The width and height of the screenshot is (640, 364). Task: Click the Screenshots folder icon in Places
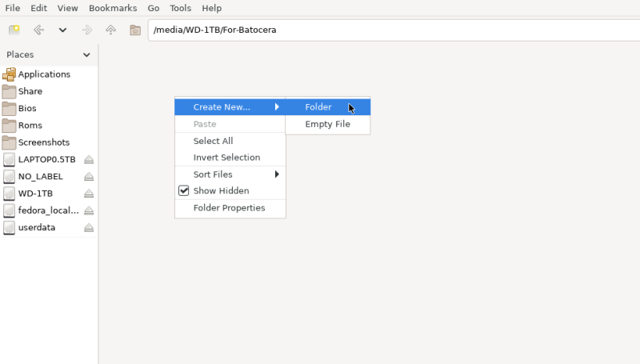pyautogui.click(x=9, y=142)
